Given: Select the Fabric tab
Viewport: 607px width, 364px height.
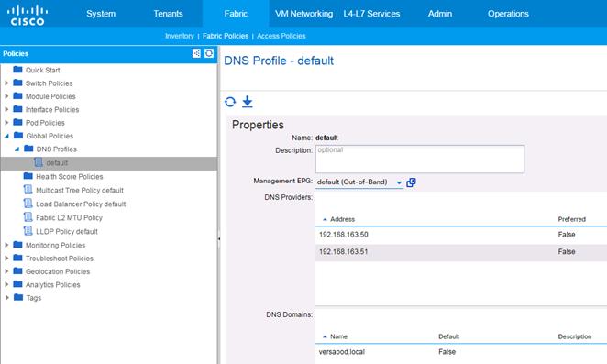Looking at the screenshot, I should tap(236, 14).
